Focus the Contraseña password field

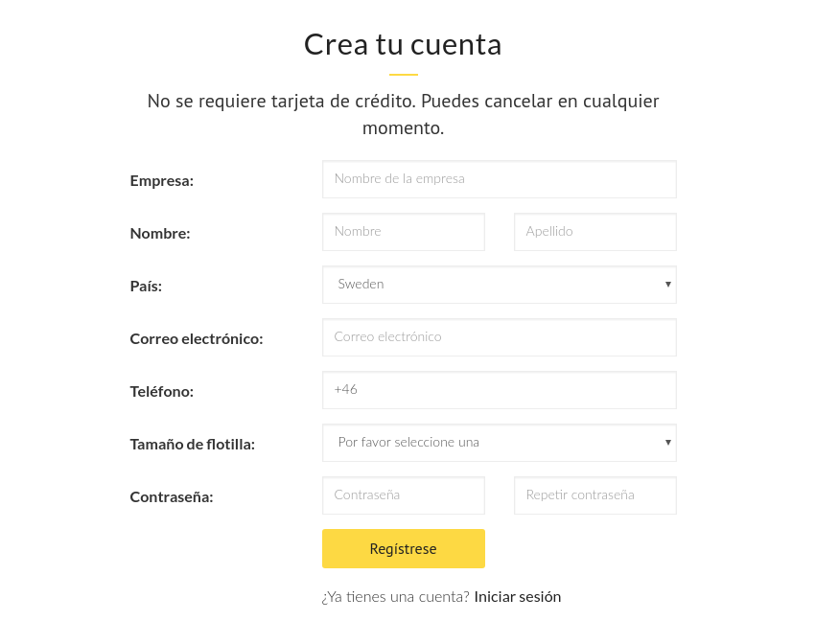(403, 495)
